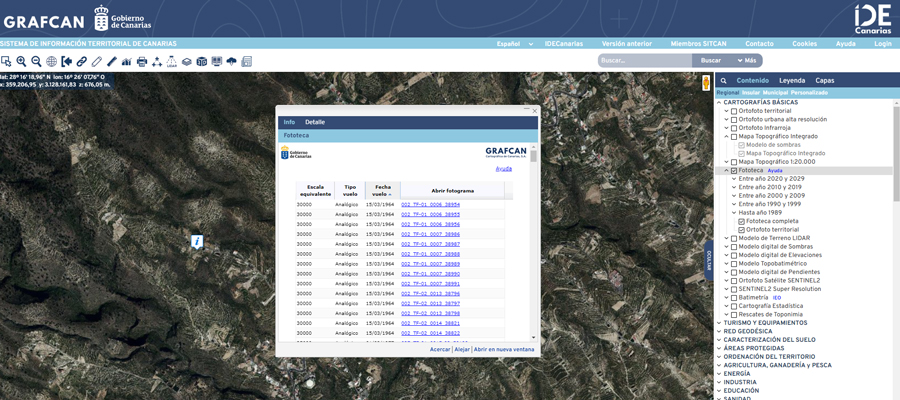Open photogram link 002_TF-01_0006_38954

click(x=430, y=204)
